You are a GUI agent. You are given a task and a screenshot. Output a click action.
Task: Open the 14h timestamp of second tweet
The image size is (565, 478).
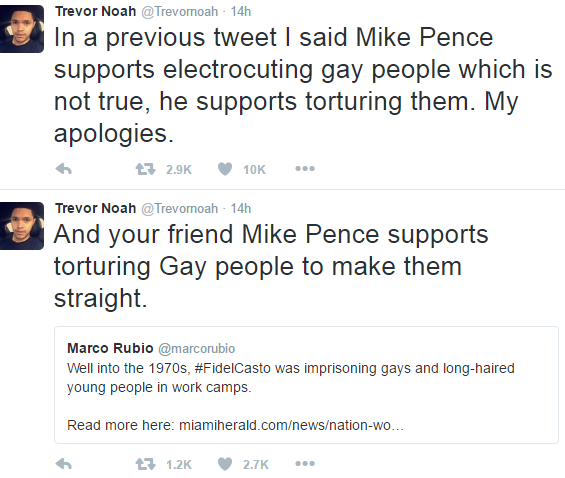point(240,209)
